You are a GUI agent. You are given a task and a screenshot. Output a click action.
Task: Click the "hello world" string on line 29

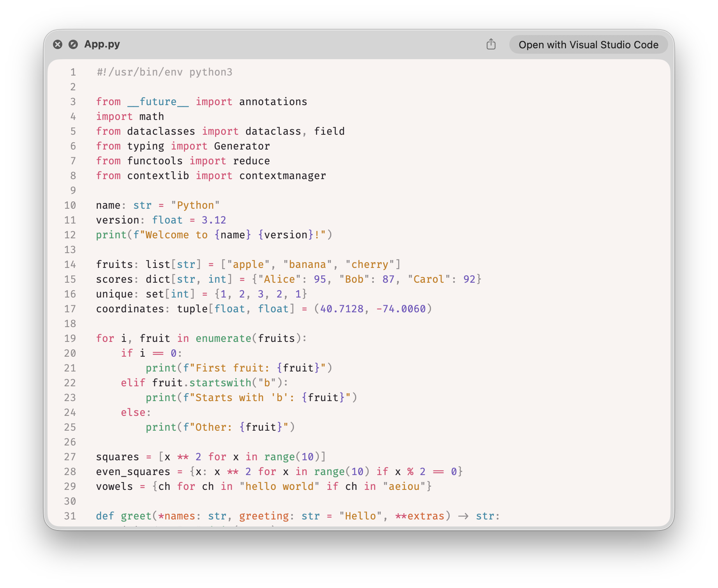(278, 486)
